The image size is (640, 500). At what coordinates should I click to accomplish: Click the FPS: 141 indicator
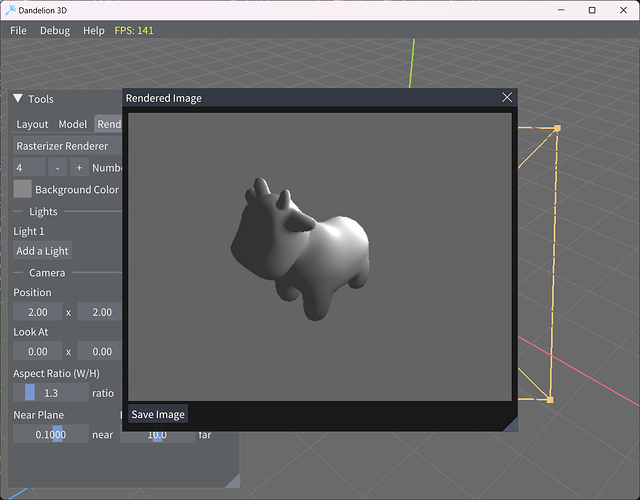(133, 31)
